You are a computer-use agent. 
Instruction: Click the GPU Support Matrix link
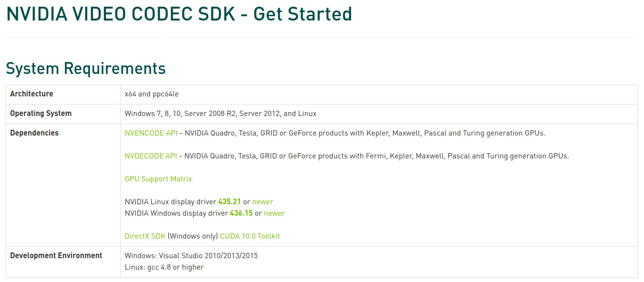158,179
